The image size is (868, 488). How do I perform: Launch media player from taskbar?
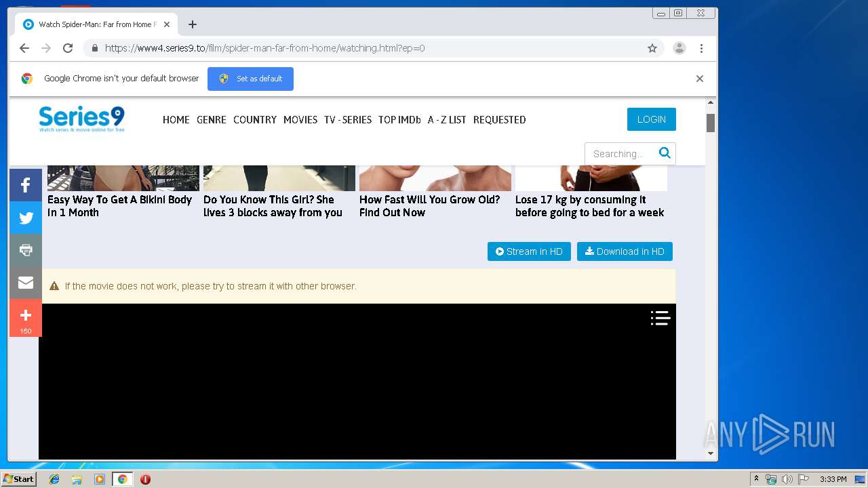click(100, 479)
